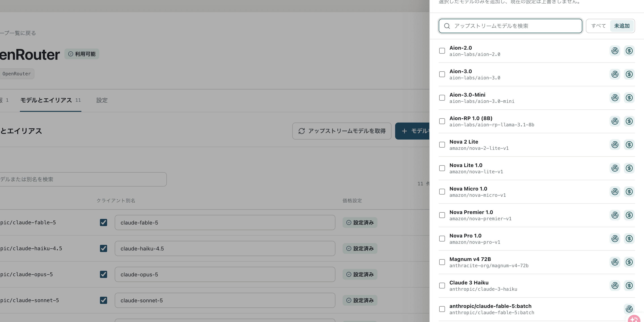Screen dimensions: 644x322
Task: Click the dollar icon for Nova Micro 1.0
Action: (x=629, y=192)
